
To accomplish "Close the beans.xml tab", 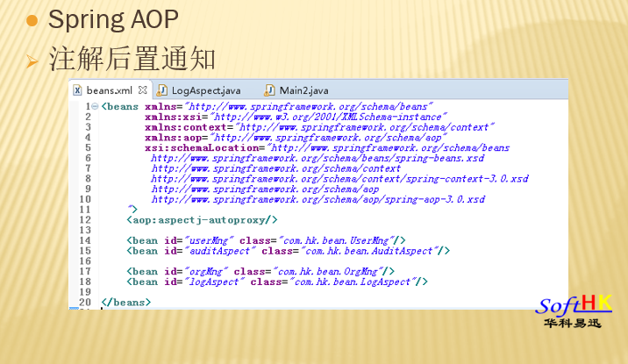I will (142, 90).
